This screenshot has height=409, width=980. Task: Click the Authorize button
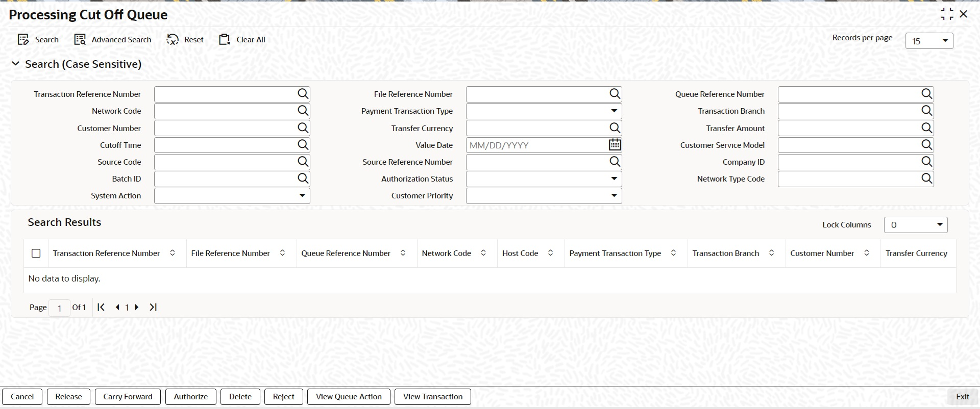point(191,397)
